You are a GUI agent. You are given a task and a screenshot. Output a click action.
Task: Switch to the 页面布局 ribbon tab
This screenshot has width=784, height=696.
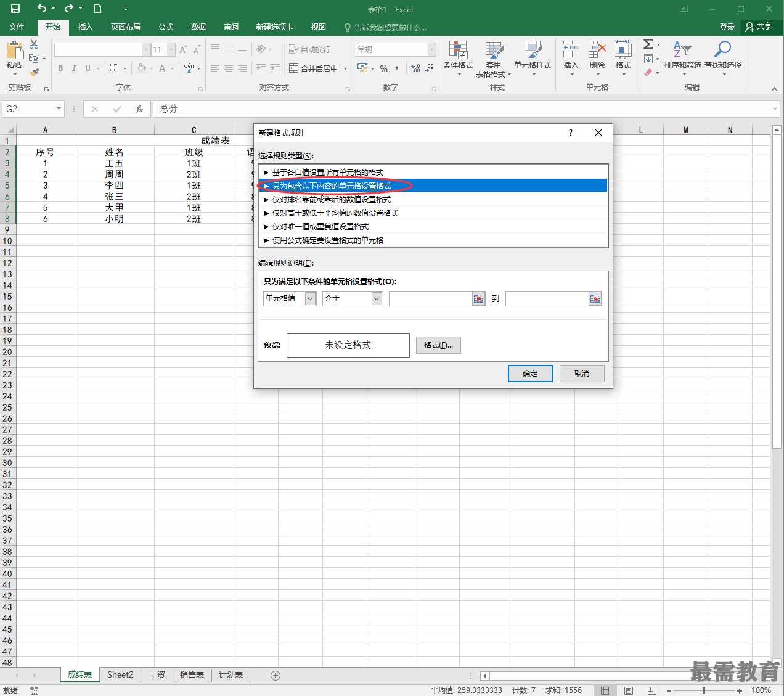125,27
